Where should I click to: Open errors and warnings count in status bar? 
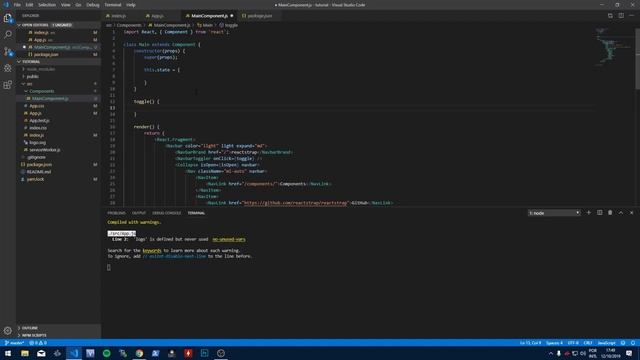(x=38, y=343)
